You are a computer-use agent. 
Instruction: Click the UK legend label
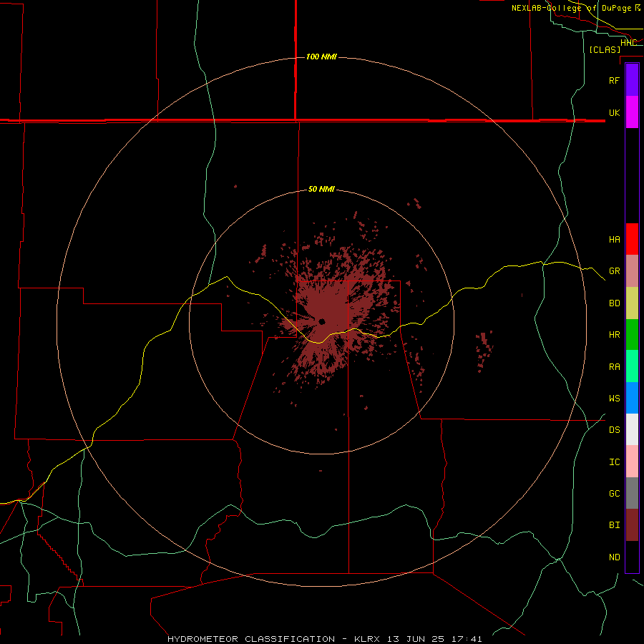point(614,112)
